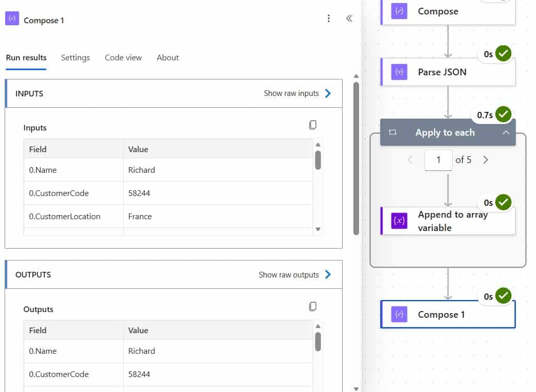Click the Apply to each header
This screenshot has width=536, height=392.
[448, 132]
